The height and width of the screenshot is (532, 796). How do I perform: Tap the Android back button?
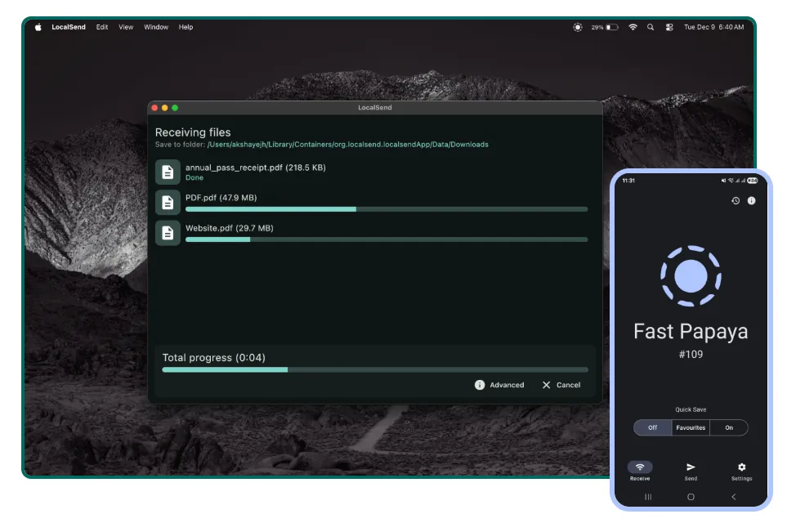point(734,498)
